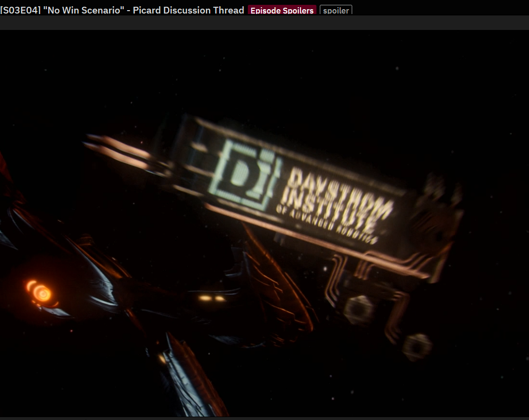
Task: Open the Daystrom Institute station image
Action: (x=265, y=223)
